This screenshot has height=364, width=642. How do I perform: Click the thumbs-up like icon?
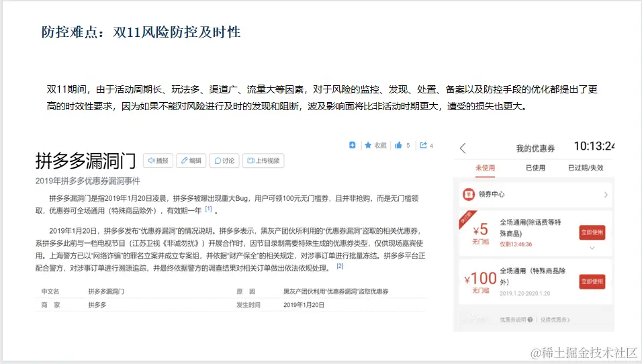398,145
